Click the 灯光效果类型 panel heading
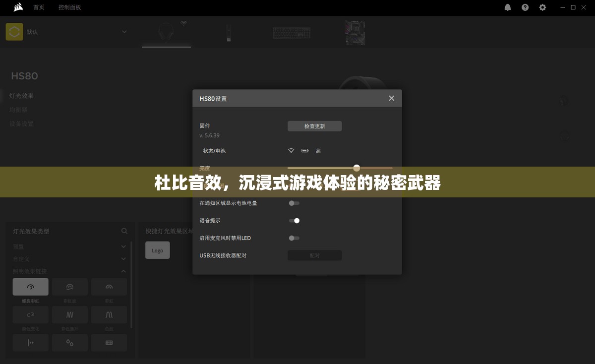 point(31,231)
